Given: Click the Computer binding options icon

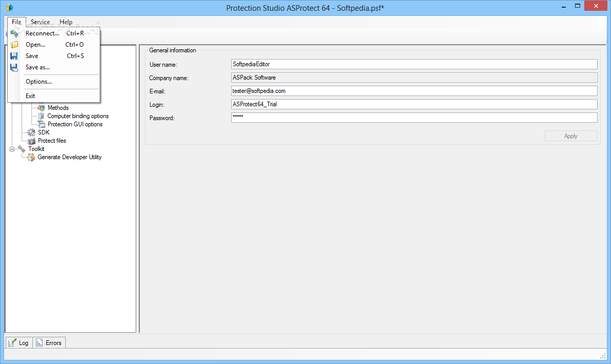Looking at the screenshot, I should coord(41,116).
